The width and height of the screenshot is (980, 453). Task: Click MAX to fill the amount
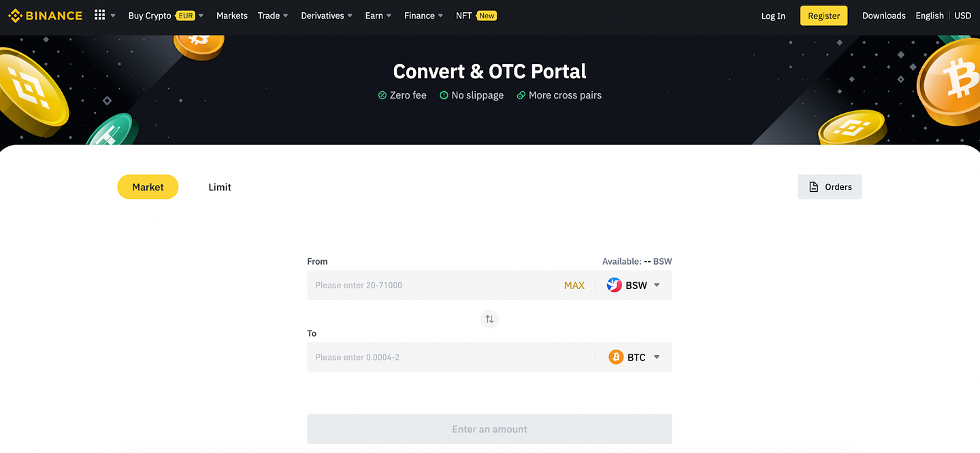pos(574,285)
